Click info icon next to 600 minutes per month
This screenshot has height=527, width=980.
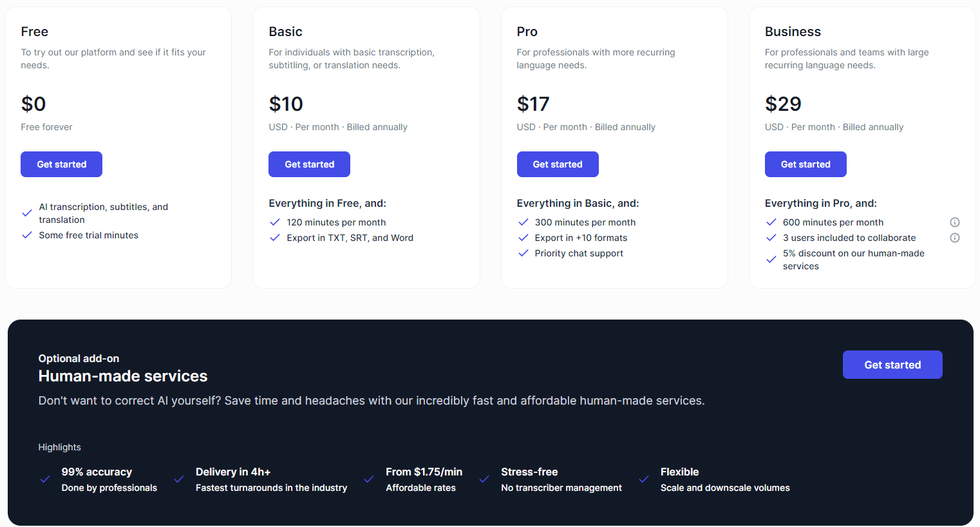point(955,222)
